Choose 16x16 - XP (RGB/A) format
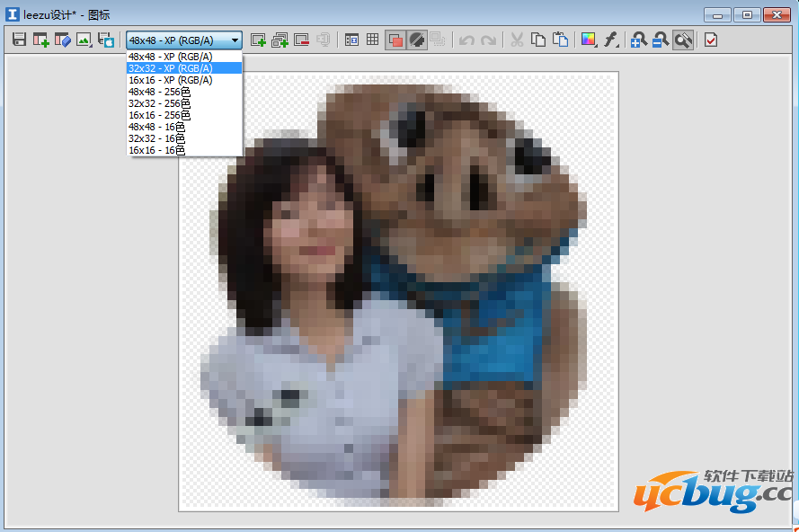Screen dimensions: 799x532 tap(184, 80)
